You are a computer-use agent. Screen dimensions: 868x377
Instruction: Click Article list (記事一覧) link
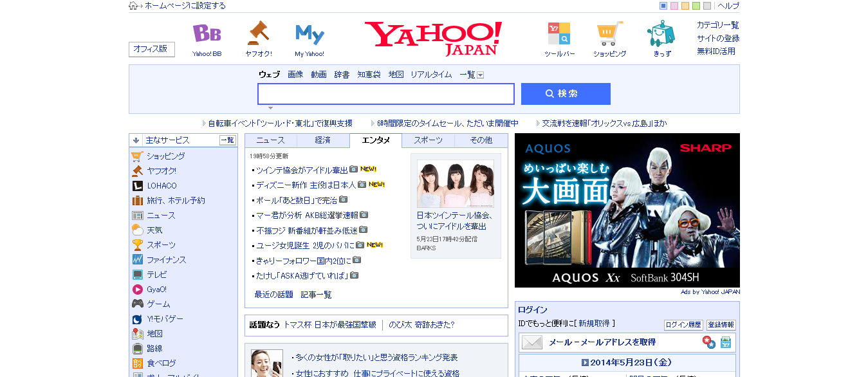[317, 295]
